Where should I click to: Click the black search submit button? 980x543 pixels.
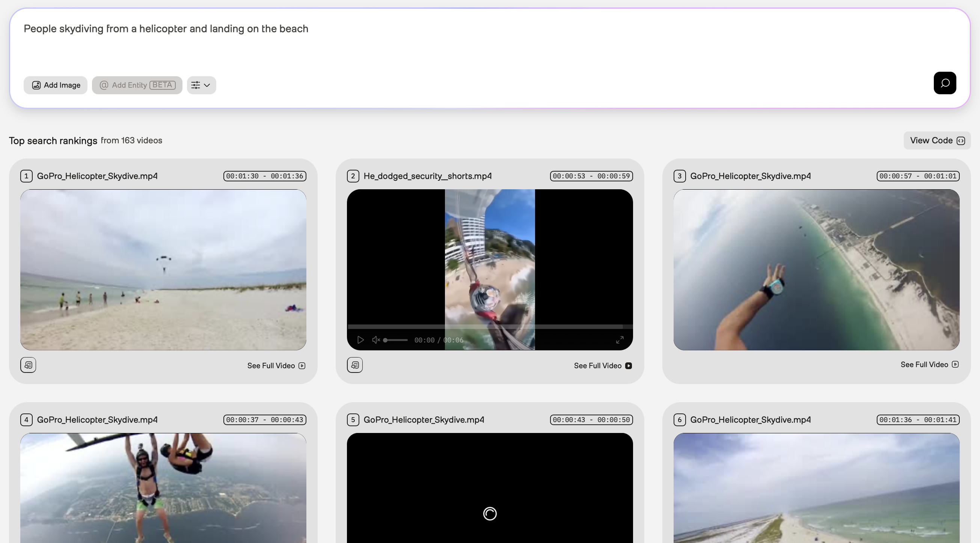[945, 83]
